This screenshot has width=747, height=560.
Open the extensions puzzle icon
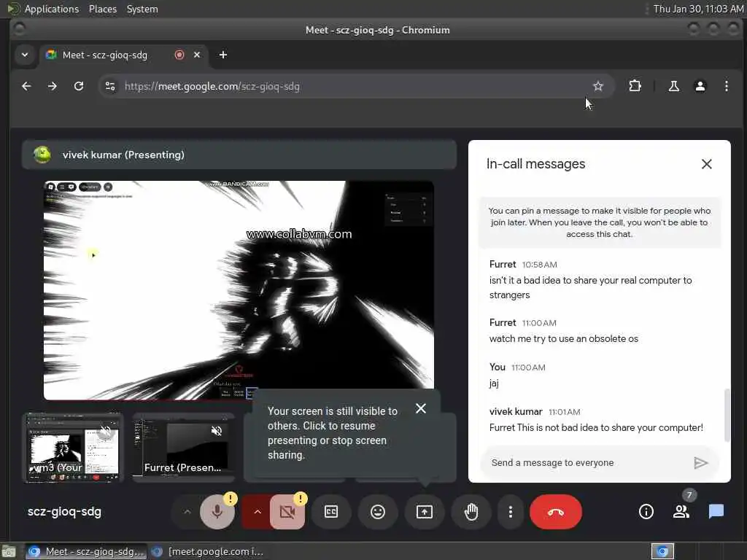pyautogui.click(x=635, y=86)
